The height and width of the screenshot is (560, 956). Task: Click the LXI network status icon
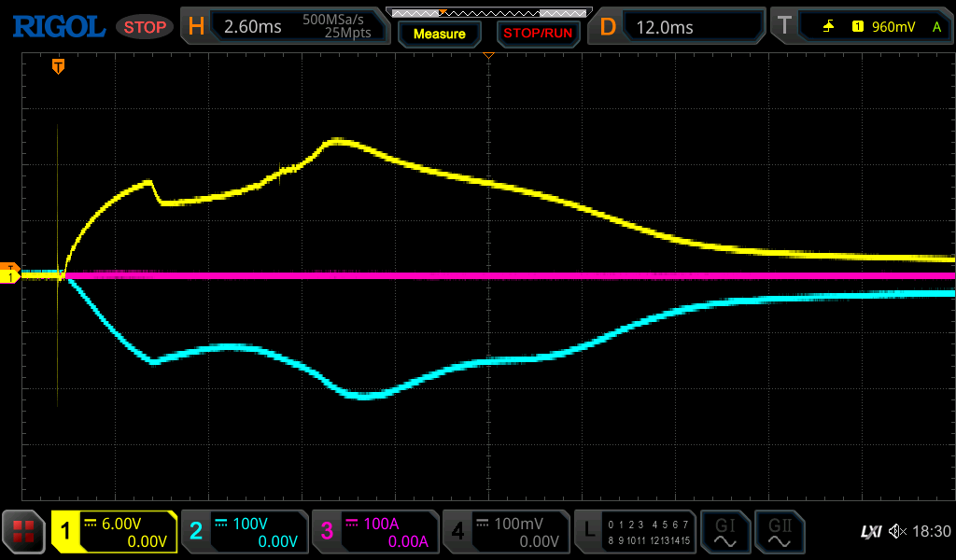(x=870, y=532)
